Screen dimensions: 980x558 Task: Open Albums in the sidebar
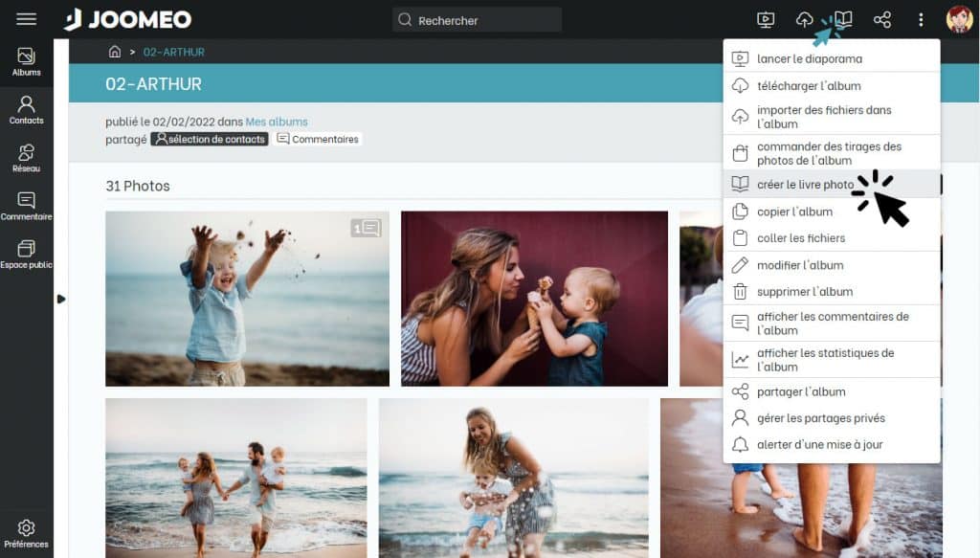[x=26, y=62]
